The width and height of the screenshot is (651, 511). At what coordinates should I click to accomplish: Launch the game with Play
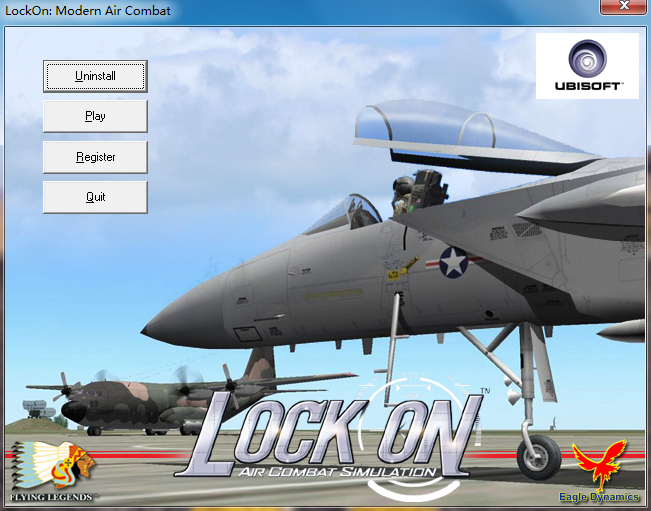pos(95,116)
